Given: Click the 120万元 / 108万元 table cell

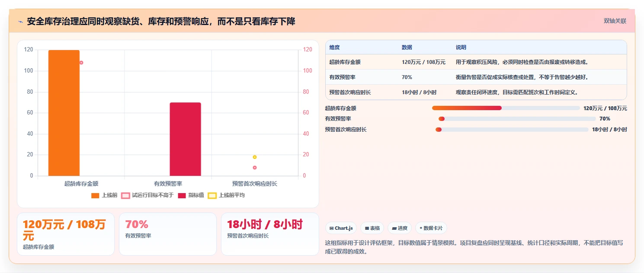Looking at the screenshot, I should [423, 62].
